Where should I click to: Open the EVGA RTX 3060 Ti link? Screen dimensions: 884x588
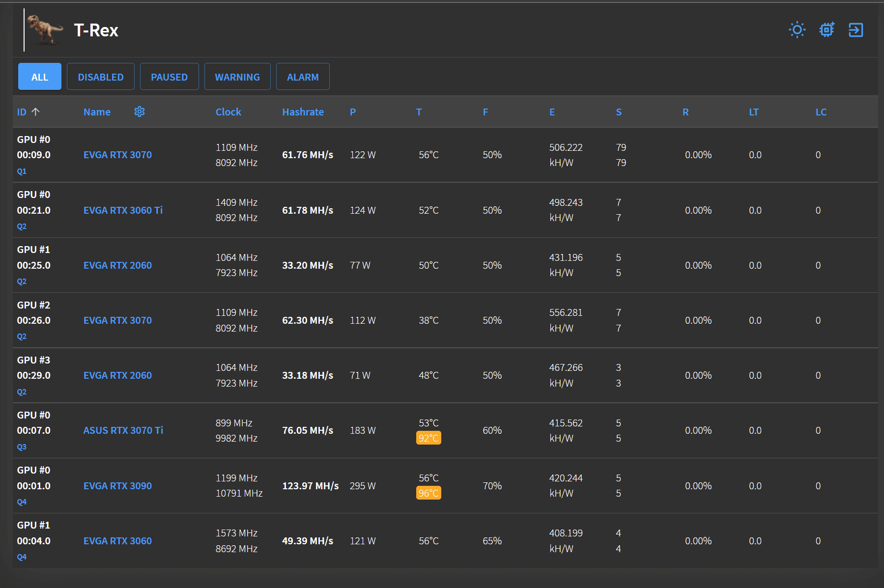pos(123,210)
